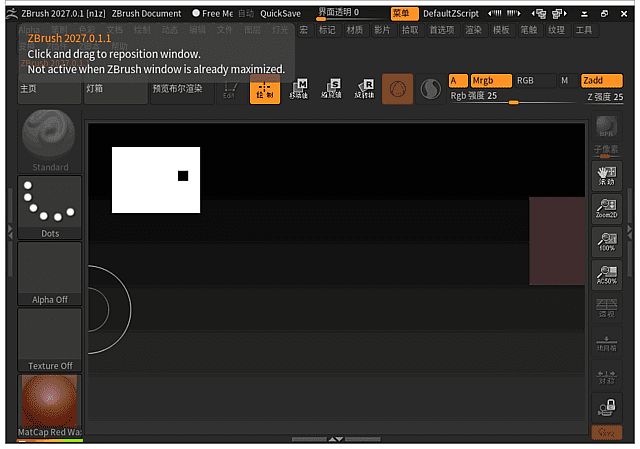Open the 材质 (Material) menu

tap(355, 30)
